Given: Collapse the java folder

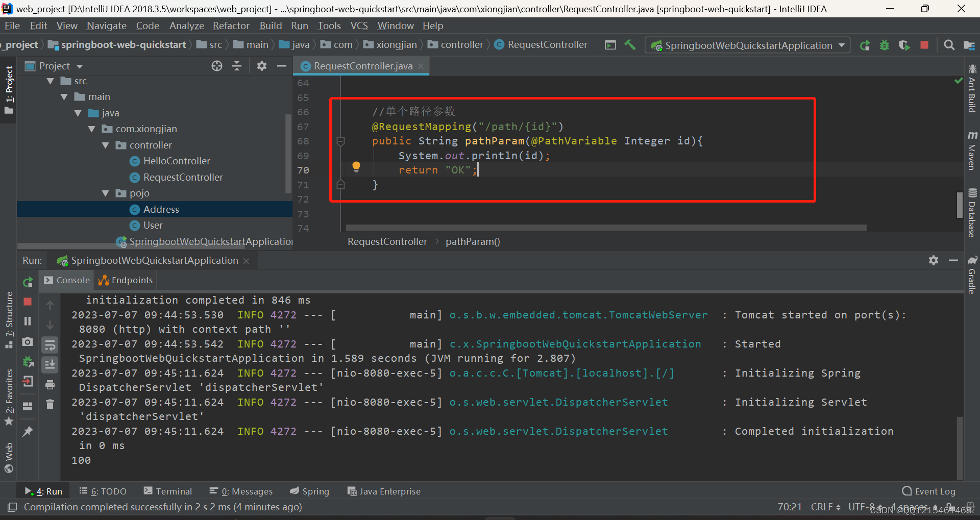Looking at the screenshot, I should tap(78, 113).
